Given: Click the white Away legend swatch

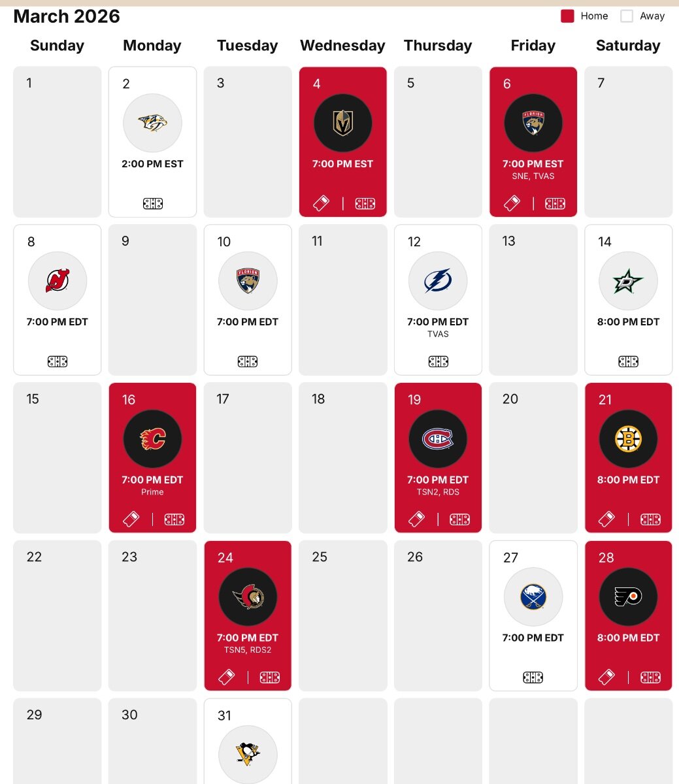Looking at the screenshot, I should (627, 16).
